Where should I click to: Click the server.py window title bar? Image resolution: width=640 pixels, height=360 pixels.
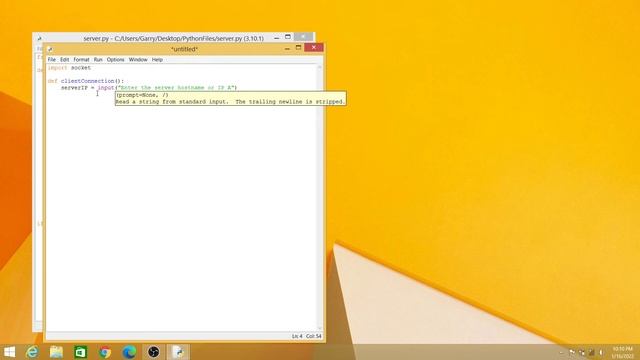pyautogui.click(x=173, y=38)
